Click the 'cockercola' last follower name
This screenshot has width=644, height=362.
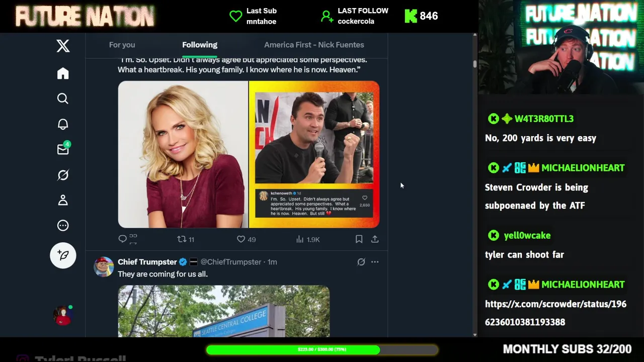pyautogui.click(x=356, y=22)
